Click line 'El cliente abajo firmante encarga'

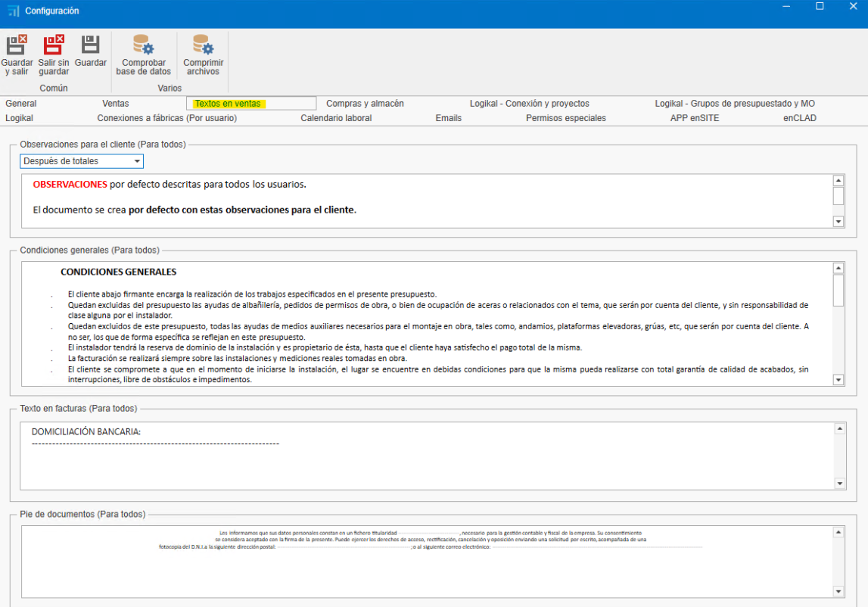point(252,294)
